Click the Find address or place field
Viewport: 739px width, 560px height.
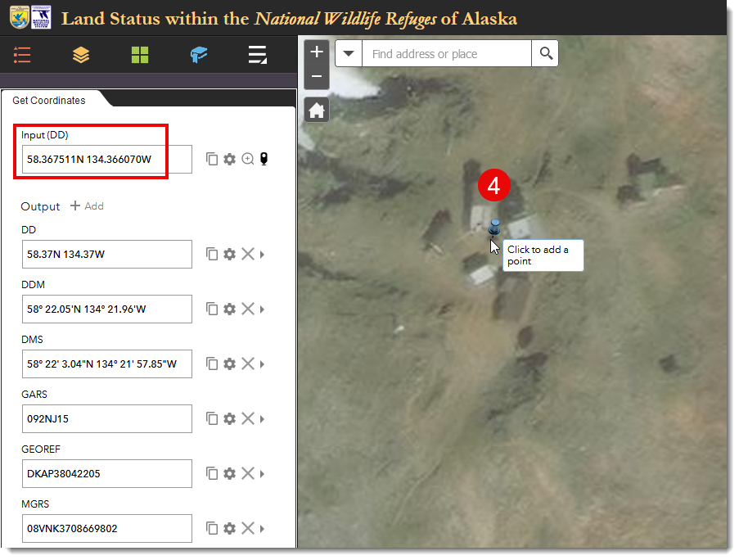(x=446, y=54)
